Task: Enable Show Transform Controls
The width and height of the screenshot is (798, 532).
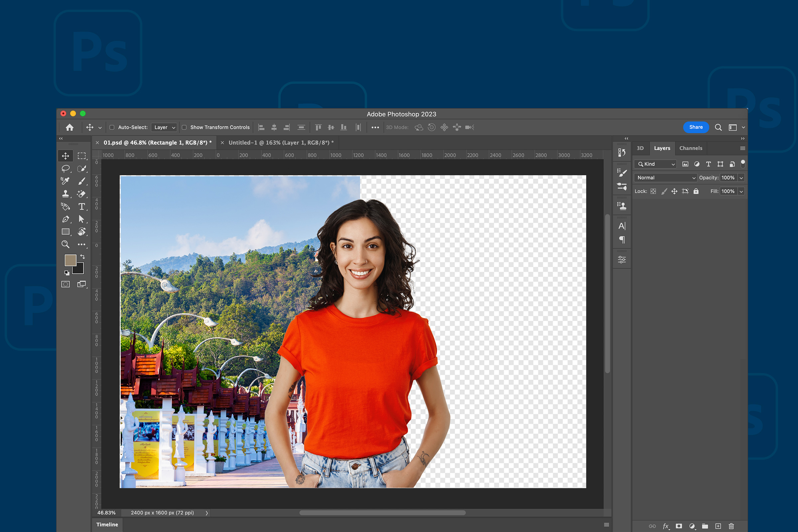Action: [184, 127]
